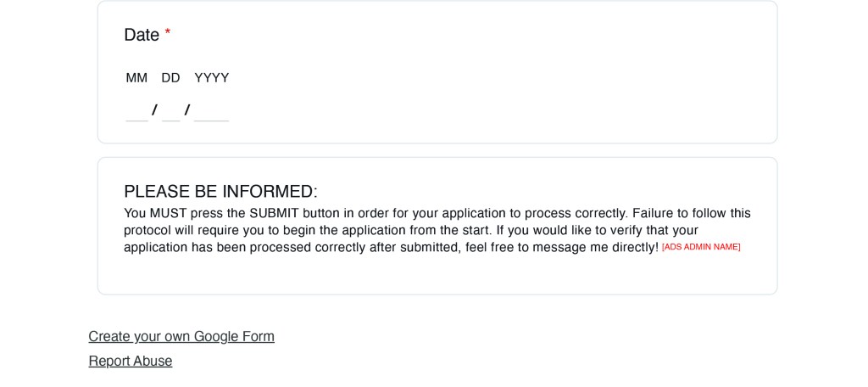Click the slash between month and day fields
Screen dimensions: 868x387
point(154,110)
